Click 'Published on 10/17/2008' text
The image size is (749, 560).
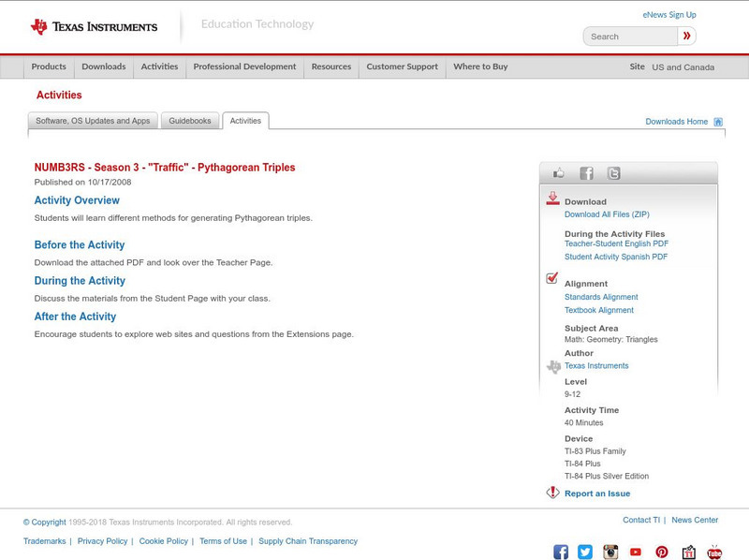(x=82, y=182)
